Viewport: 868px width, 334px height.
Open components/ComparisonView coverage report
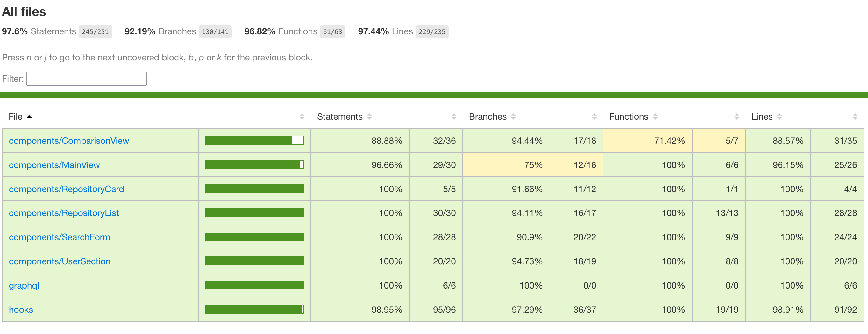[69, 141]
